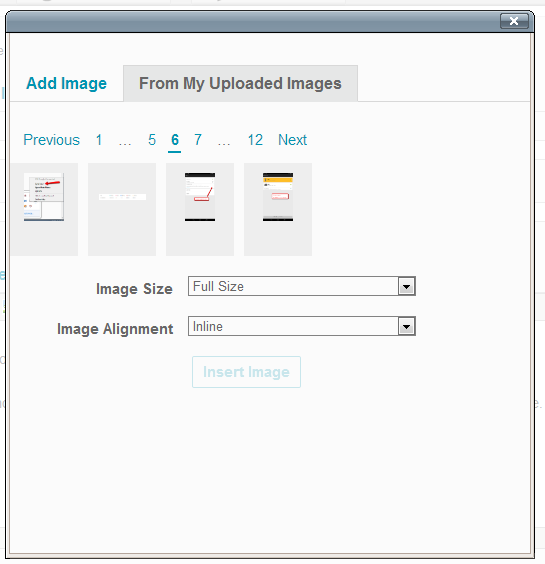Switch to the Add Image tab

[x=67, y=83]
